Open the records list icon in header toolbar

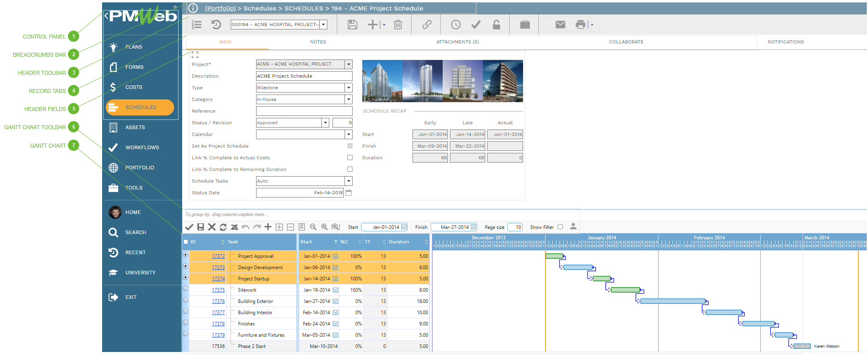(x=197, y=25)
